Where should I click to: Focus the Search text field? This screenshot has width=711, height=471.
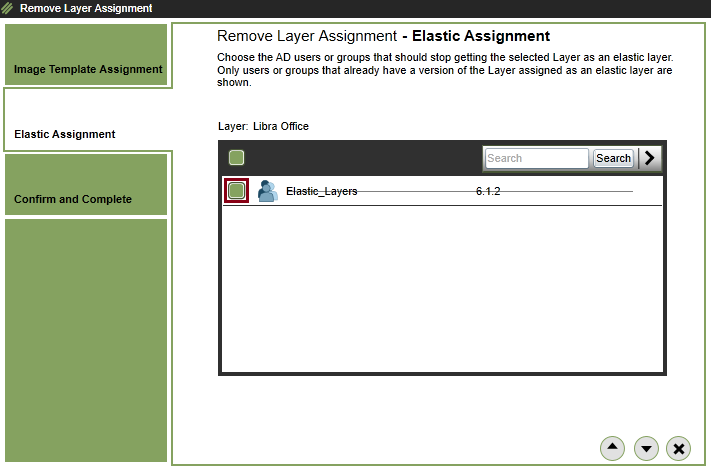tap(536, 158)
